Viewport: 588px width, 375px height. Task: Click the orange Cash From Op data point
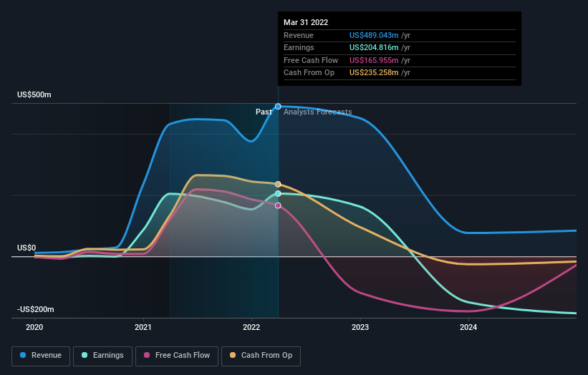(278, 185)
